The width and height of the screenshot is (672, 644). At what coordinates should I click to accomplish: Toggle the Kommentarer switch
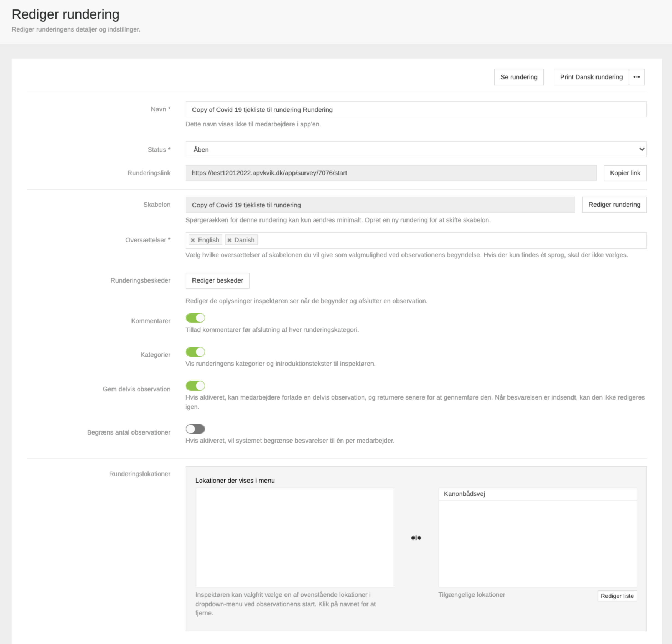pyautogui.click(x=195, y=318)
